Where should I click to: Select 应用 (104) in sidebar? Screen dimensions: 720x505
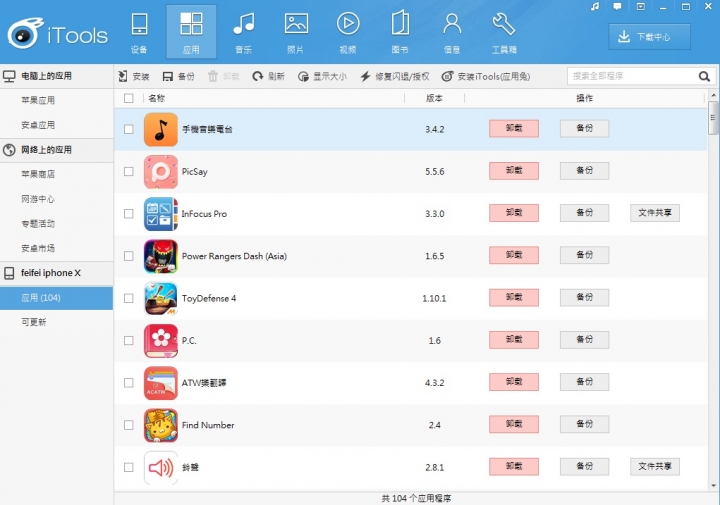[x=56, y=297]
